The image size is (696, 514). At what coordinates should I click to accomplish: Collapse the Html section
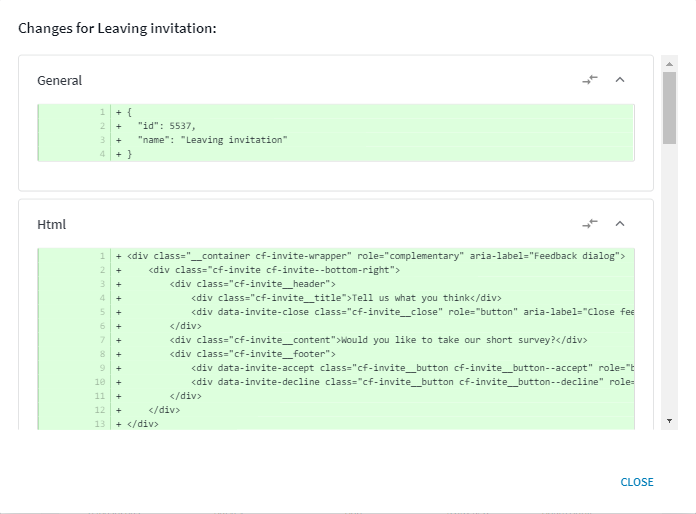(x=620, y=224)
